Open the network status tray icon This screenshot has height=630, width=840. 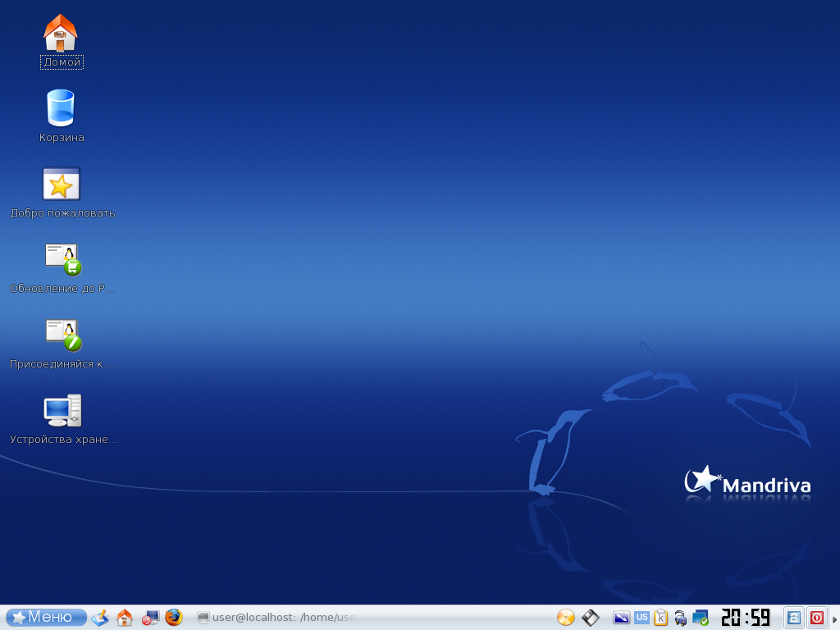point(701,618)
